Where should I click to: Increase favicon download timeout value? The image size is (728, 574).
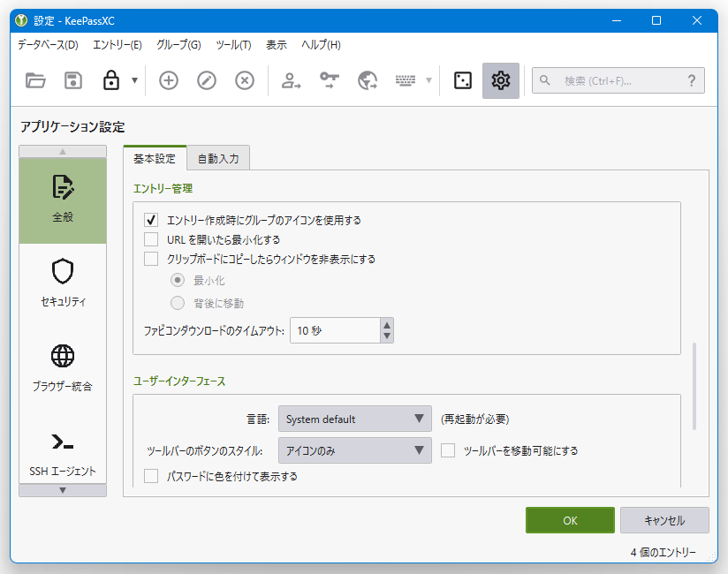(387, 324)
